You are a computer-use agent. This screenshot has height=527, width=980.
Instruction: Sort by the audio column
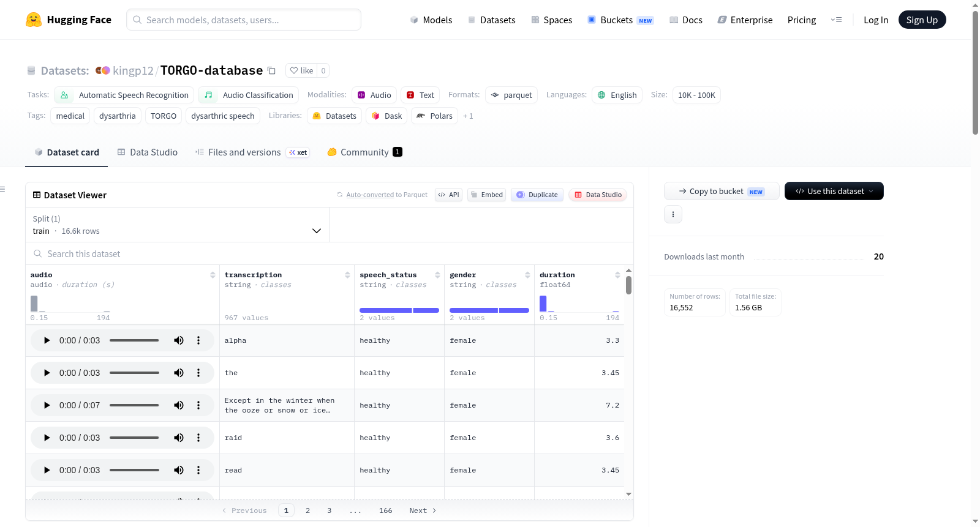click(213, 275)
